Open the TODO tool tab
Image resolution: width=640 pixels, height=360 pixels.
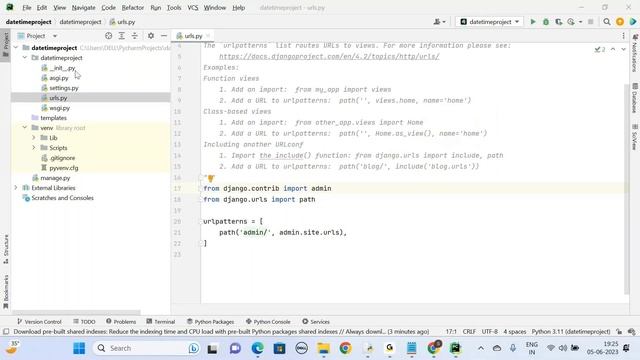pyautogui.click(x=84, y=322)
